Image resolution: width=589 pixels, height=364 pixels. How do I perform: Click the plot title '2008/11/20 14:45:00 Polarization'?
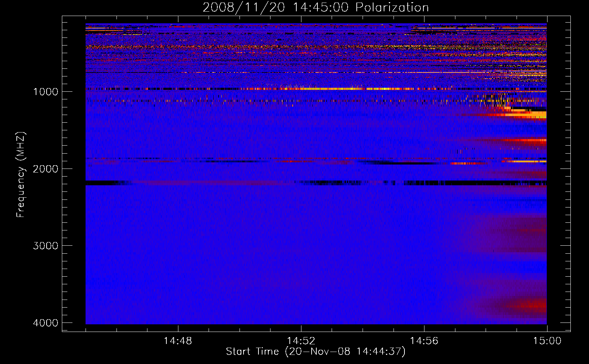316,7
